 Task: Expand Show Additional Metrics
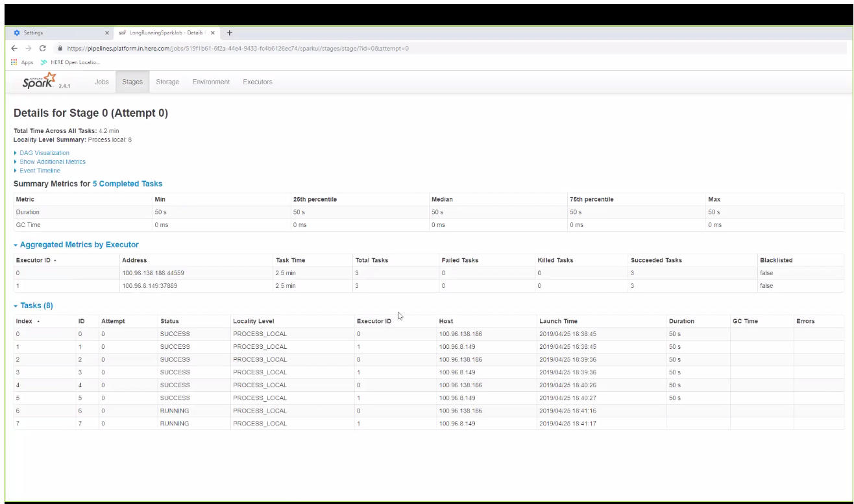[x=52, y=162]
